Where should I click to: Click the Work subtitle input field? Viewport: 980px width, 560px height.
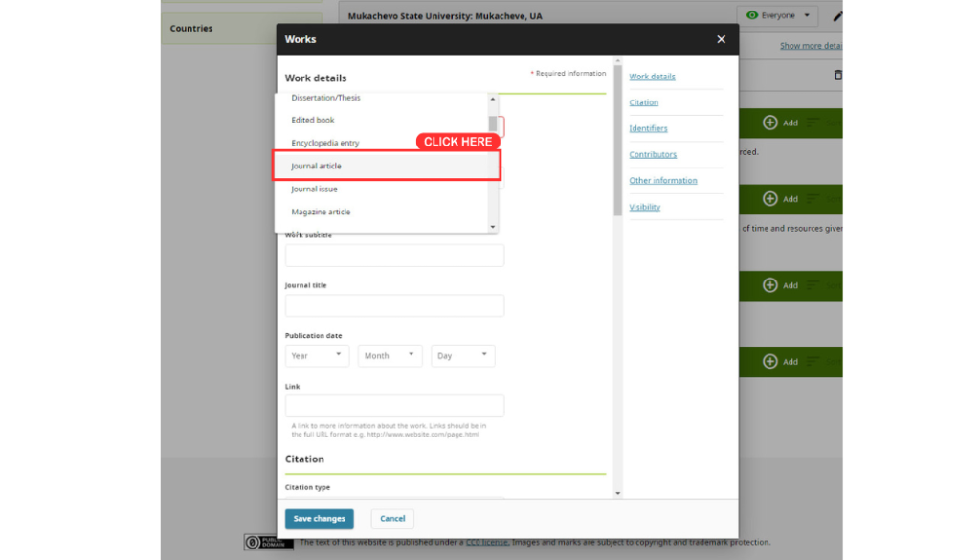[x=394, y=255]
